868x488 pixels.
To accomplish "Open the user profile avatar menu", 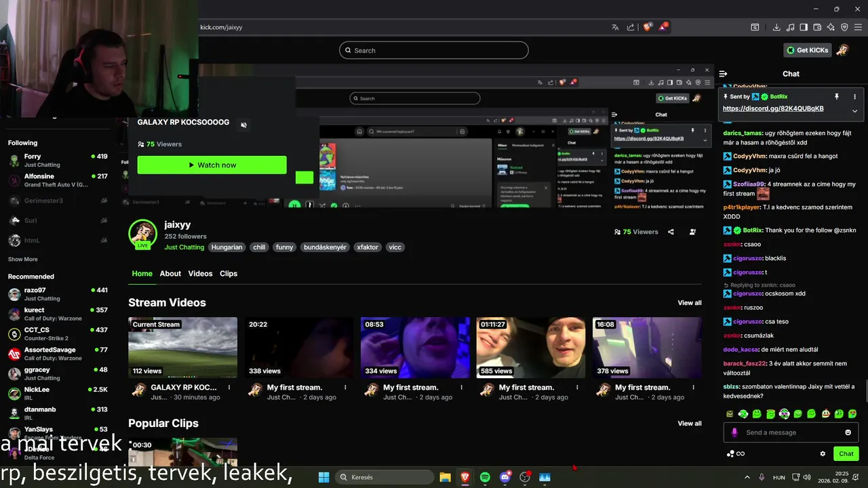I will pyautogui.click(x=843, y=50).
